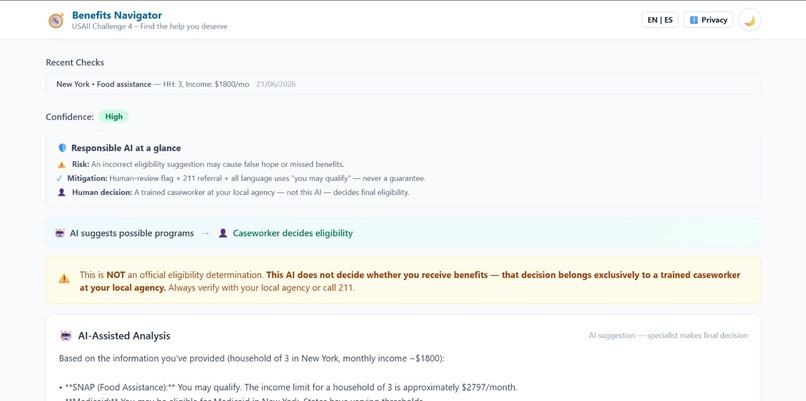Click the robot icon beside AI suggests possible programs
806x401 pixels.
click(60, 233)
